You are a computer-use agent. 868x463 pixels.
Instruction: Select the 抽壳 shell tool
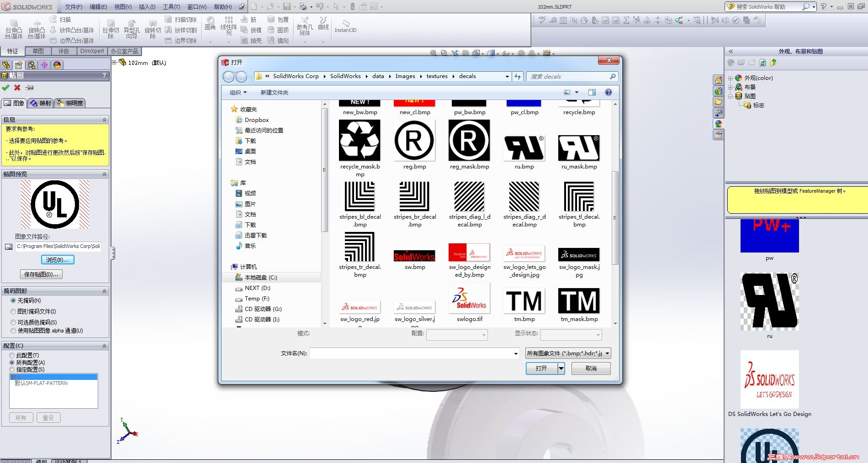251,41
